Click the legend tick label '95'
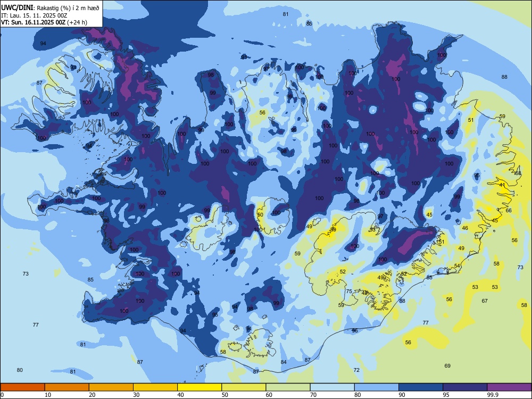 click(x=446, y=395)
